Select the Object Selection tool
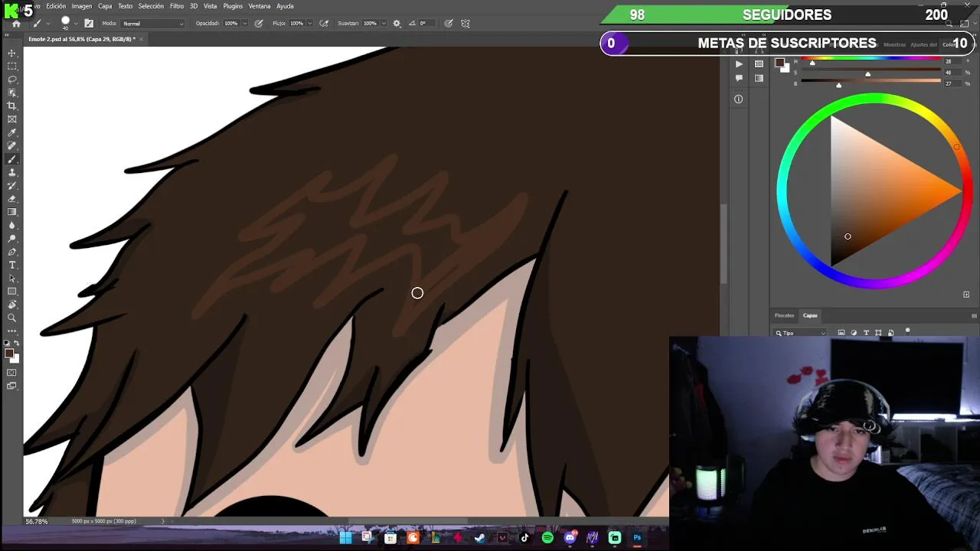Screen dimensions: 980x551 pos(12,93)
